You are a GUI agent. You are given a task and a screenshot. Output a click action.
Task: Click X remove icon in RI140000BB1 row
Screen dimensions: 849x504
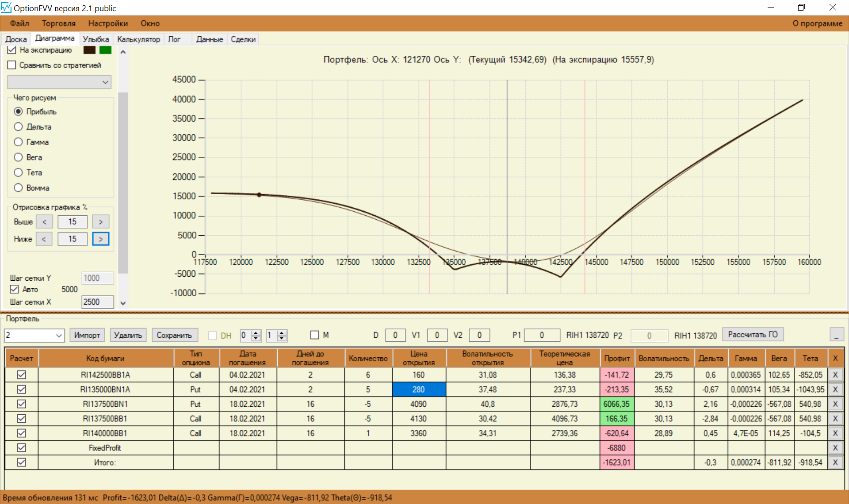pyautogui.click(x=835, y=433)
